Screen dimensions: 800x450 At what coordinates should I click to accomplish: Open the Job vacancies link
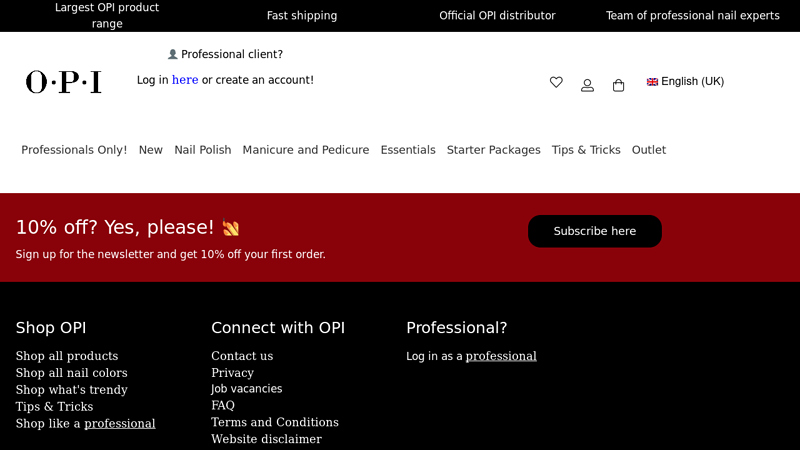pyautogui.click(x=246, y=389)
